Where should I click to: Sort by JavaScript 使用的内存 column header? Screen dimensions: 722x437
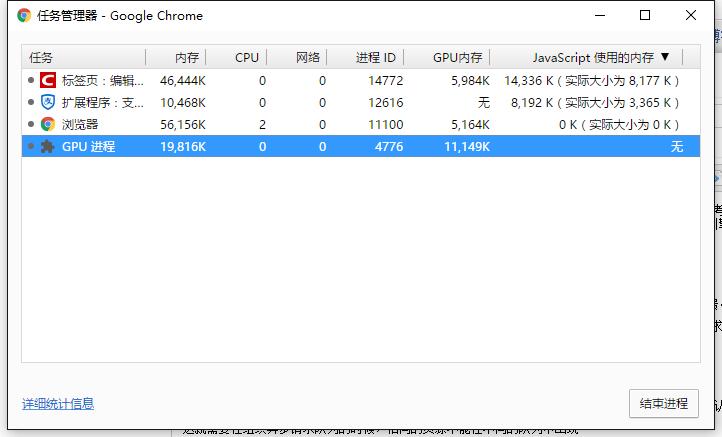pyautogui.click(x=593, y=58)
